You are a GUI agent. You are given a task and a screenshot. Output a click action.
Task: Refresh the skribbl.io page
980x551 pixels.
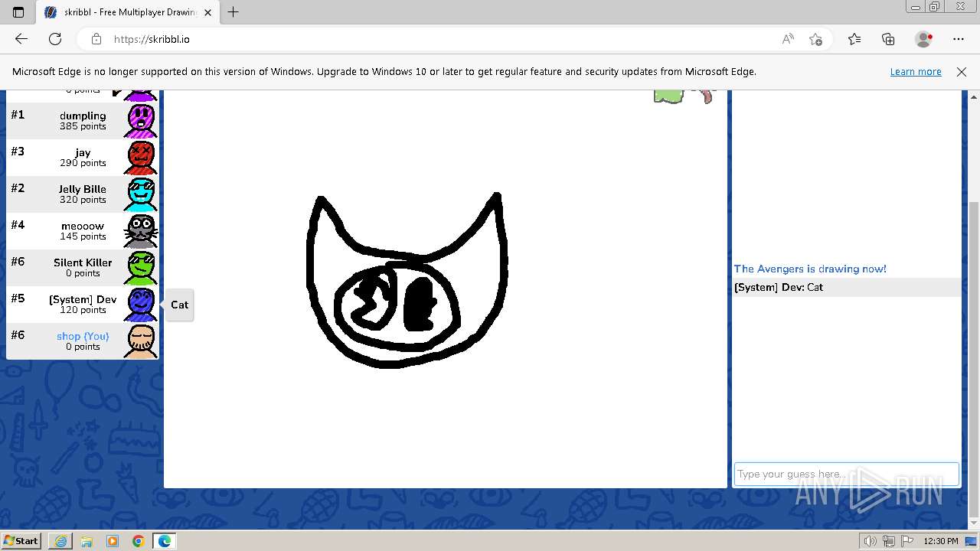tap(55, 39)
